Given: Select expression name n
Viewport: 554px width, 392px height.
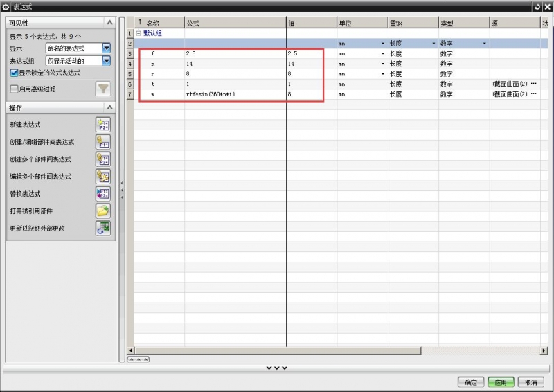Looking at the screenshot, I should pyautogui.click(x=153, y=64).
